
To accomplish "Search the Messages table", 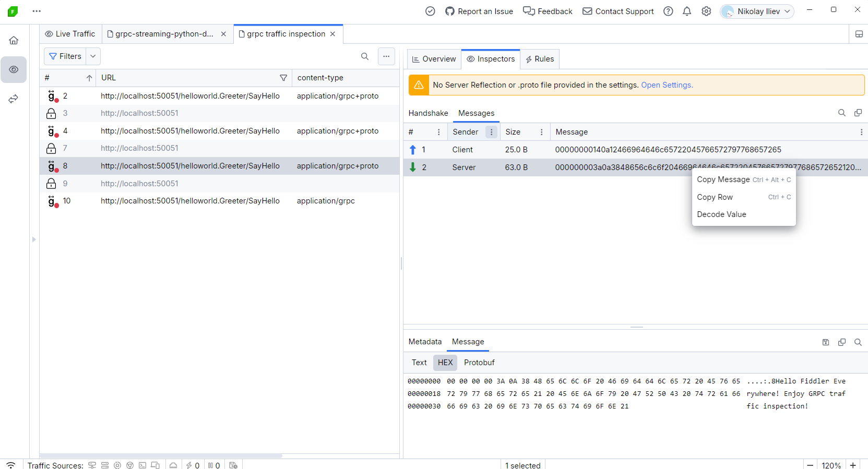I will (x=841, y=113).
